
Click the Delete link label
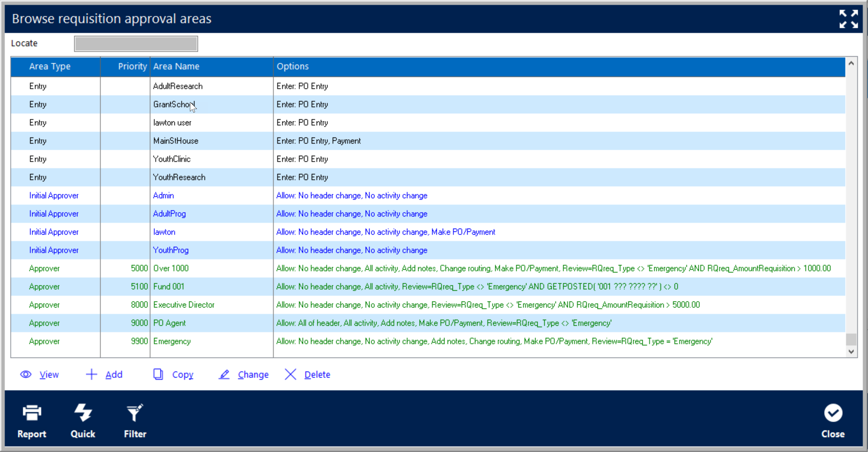point(317,374)
